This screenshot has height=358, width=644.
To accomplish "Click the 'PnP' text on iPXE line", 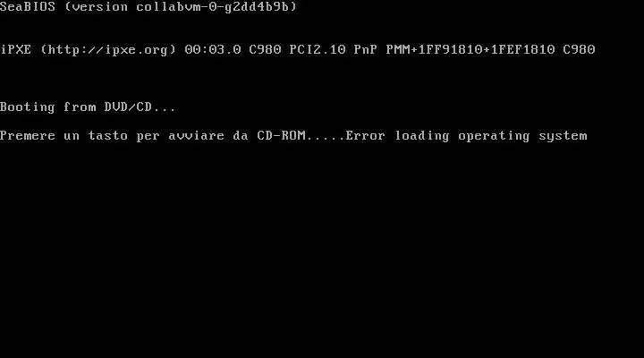I will (366, 49).
